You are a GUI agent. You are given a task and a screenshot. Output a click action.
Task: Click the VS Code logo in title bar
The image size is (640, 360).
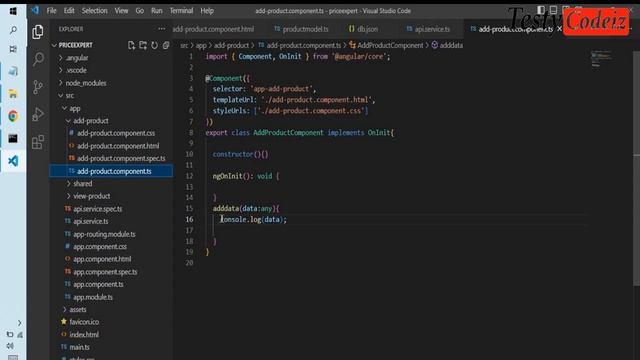(x=35, y=10)
